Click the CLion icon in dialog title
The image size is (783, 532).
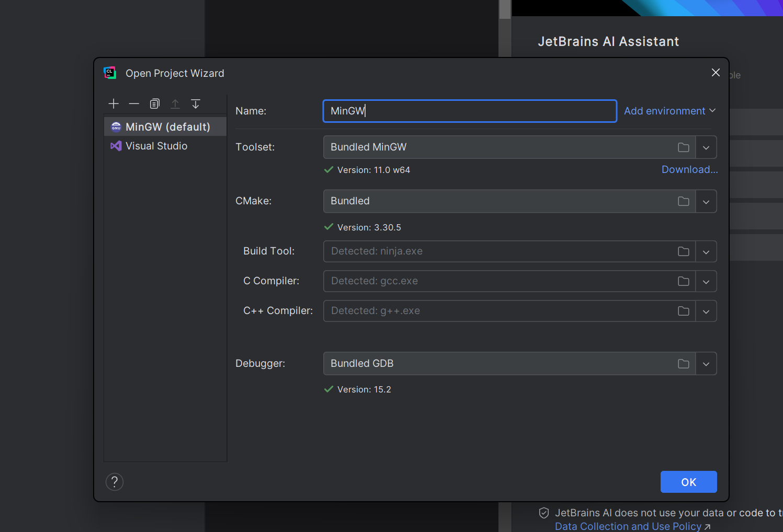[110, 73]
